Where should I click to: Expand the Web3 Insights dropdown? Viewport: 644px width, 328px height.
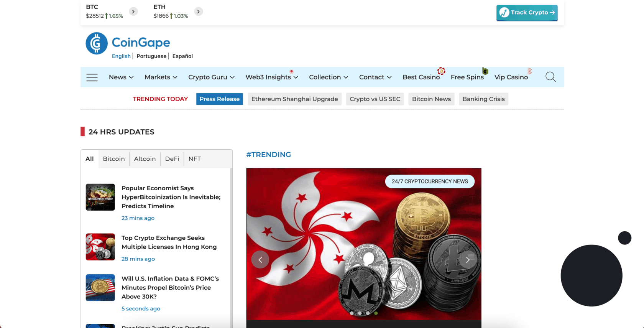[272, 77]
